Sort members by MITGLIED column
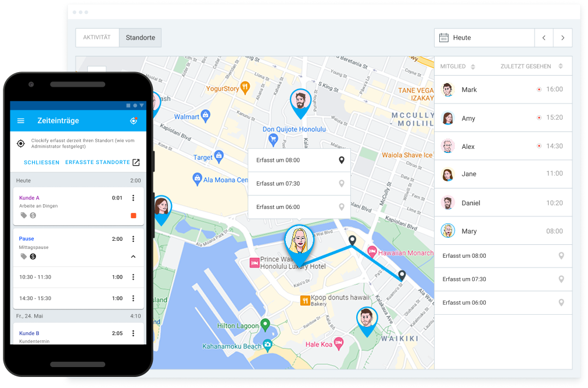 pos(457,66)
